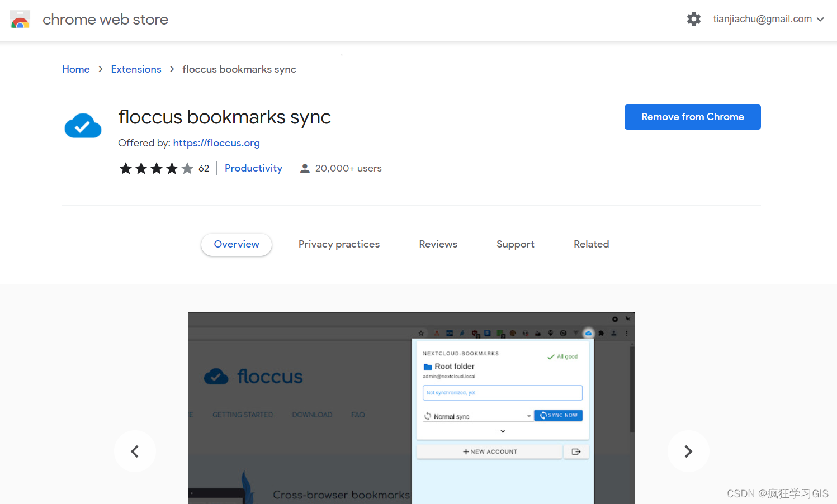Show the previous screenshot with left arrow
Viewport: 837px width, 504px height.
[x=135, y=451]
